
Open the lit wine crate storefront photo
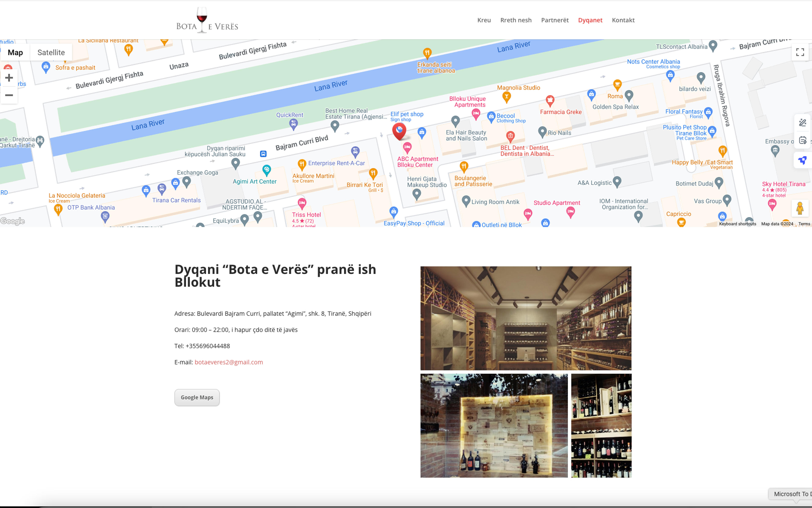[494, 425]
